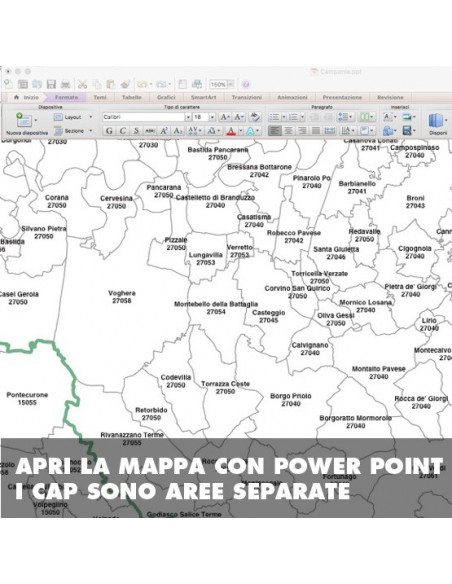Open the purple Help question mark icon
Viewport: 452px width, 584px height.
tap(246, 85)
